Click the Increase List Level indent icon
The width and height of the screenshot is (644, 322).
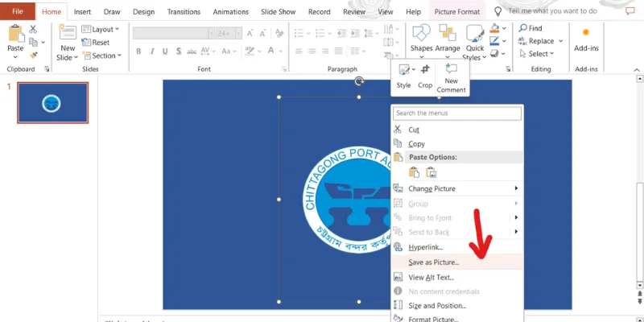pyautogui.click(x=355, y=34)
